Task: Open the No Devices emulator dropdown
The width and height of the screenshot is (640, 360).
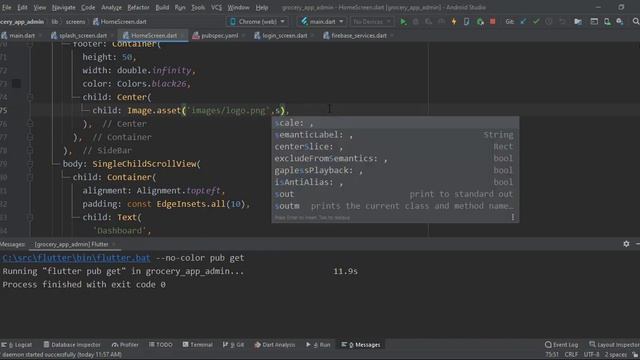Action: (x=371, y=22)
